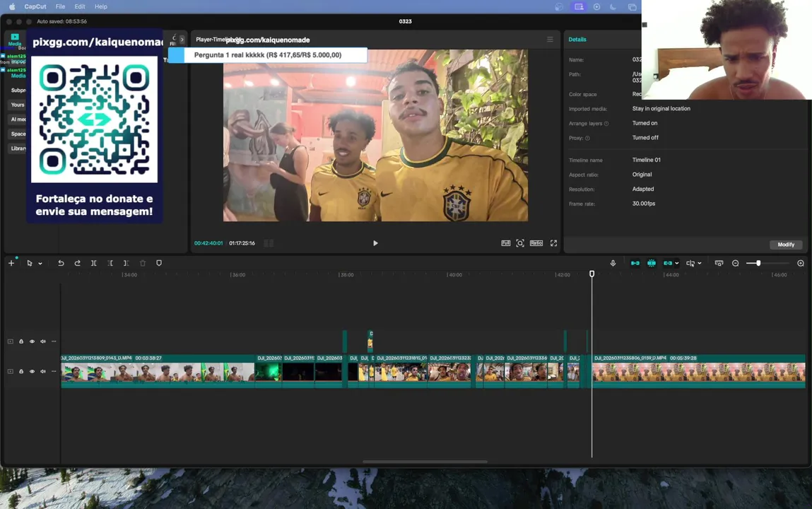The height and width of the screenshot is (509, 812).
Task: Open more options for upper overlay track
Action: [54, 341]
